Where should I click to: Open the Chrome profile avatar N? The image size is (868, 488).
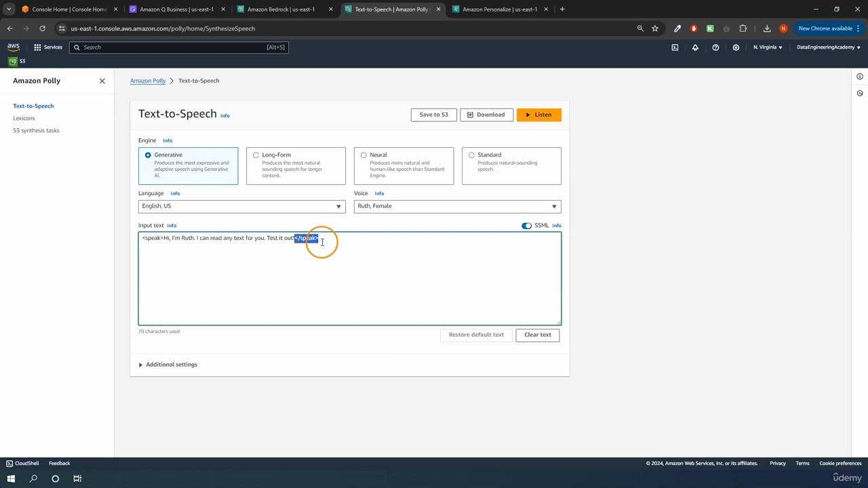[783, 28]
